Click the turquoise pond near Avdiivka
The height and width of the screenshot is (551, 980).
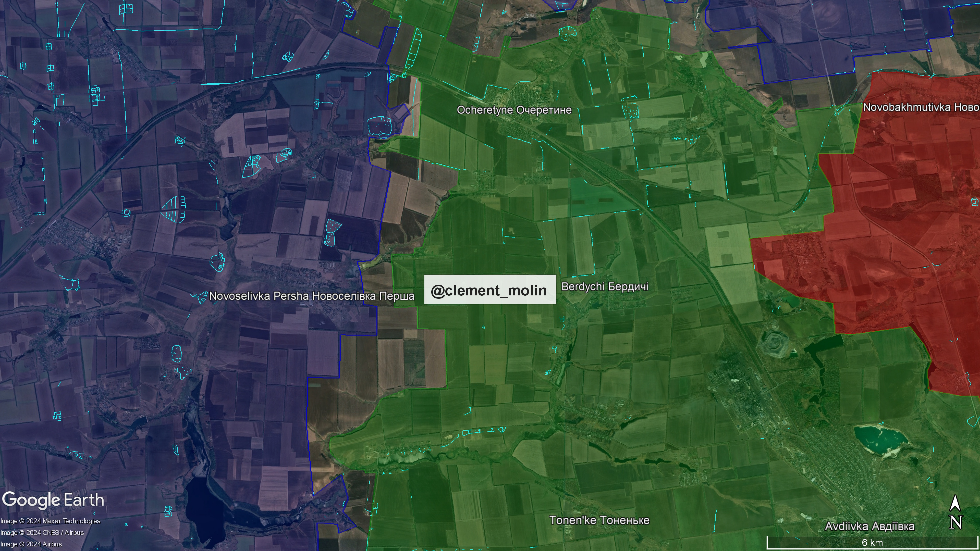coord(881,440)
